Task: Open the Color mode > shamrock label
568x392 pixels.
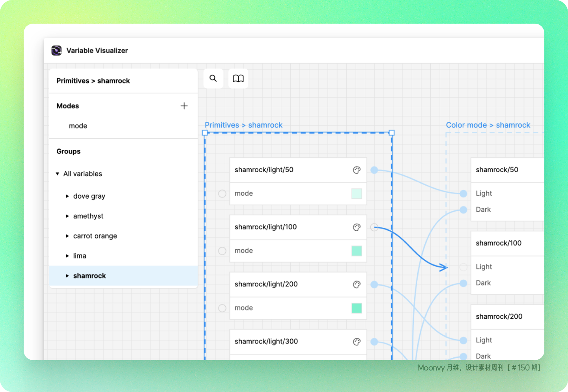Action: [x=488, y=125]
